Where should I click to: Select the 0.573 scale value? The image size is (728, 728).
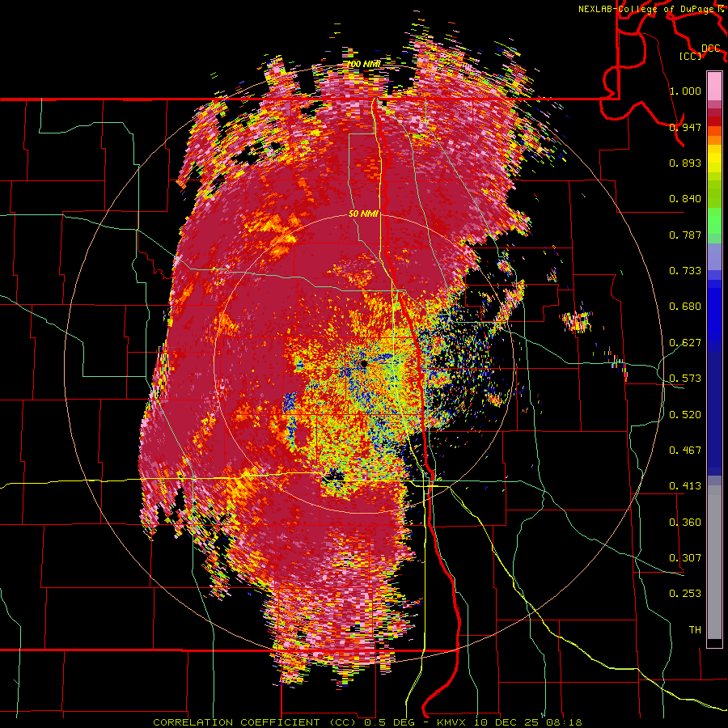(x=685, y=379)
